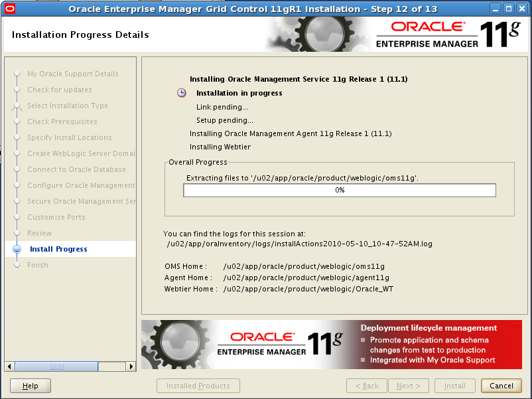532x399 pixels.
Task: Click the Installing Oracle Management Agent 11g line
Action: click(x=291, y=133)
